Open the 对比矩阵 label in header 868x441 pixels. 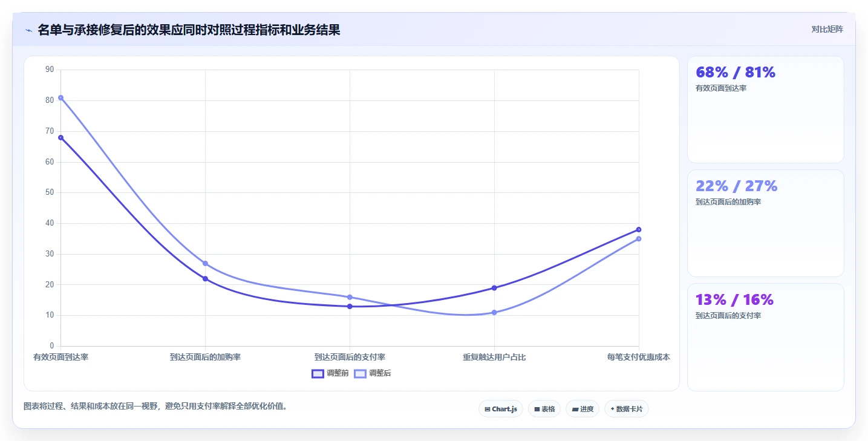click(827, 29)
